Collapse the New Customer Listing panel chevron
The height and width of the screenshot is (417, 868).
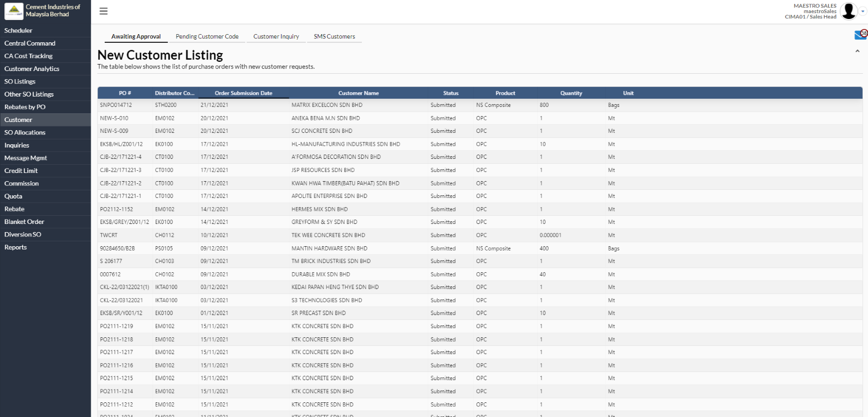coord(858,51)
